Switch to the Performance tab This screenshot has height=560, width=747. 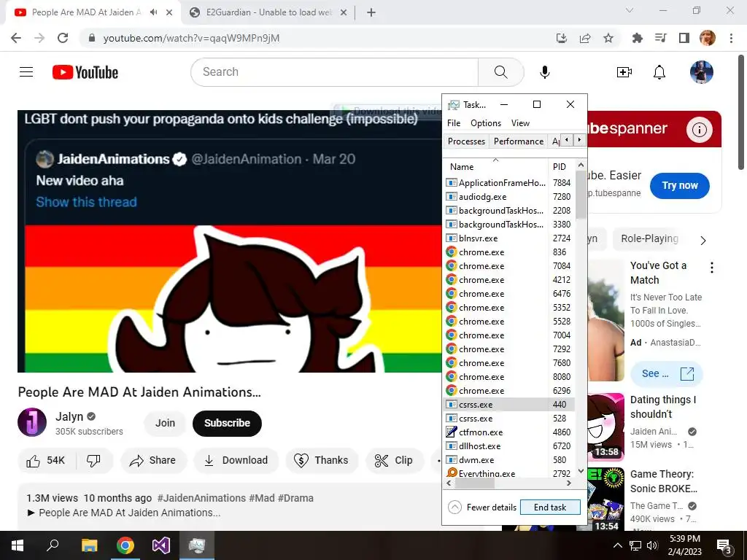coord(519,141)
